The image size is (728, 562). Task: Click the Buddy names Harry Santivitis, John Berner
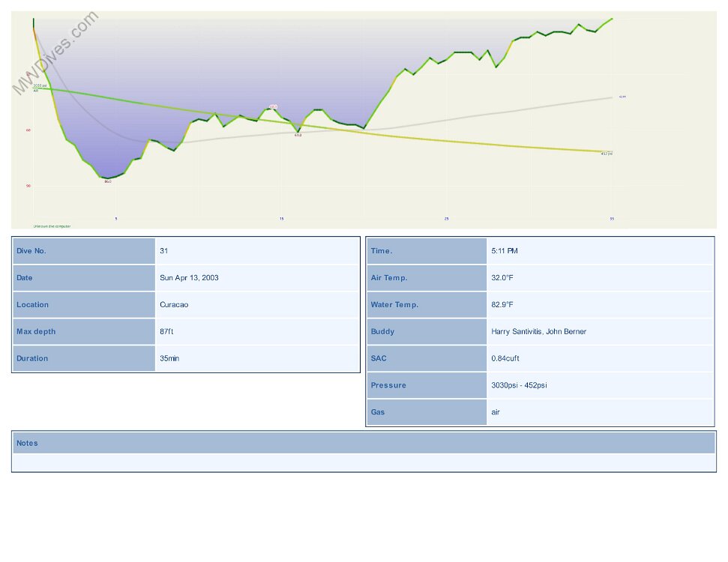pos(538,332)
